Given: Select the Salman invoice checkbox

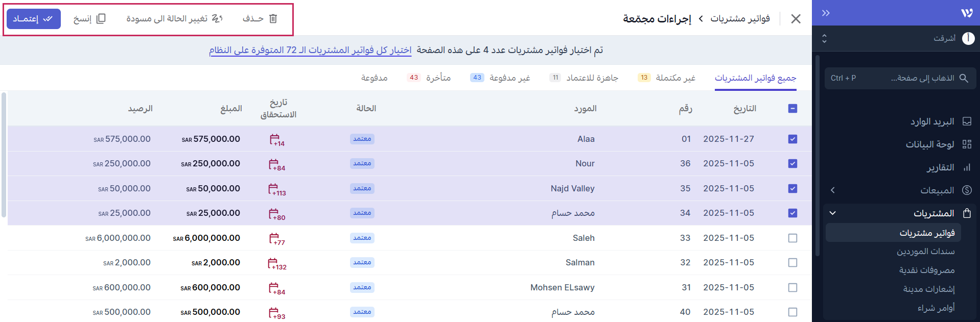Looking at the screenshot, I should tap(792, 263).
